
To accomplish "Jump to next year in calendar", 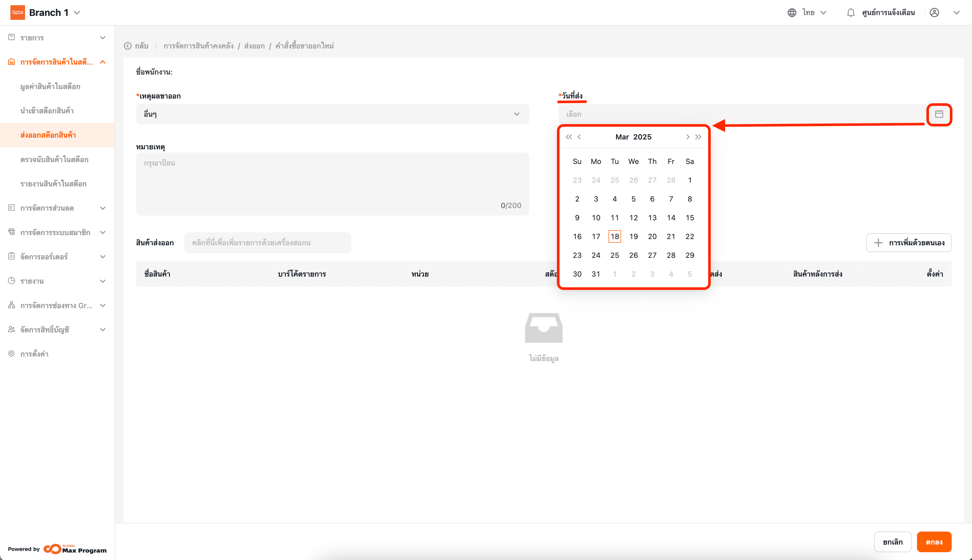I will pos(698,137).
